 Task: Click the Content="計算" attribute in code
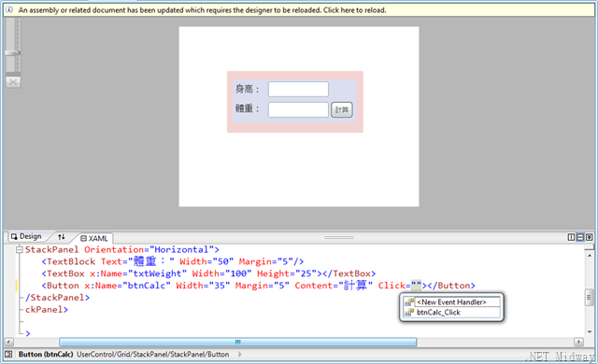coord(334,286)
